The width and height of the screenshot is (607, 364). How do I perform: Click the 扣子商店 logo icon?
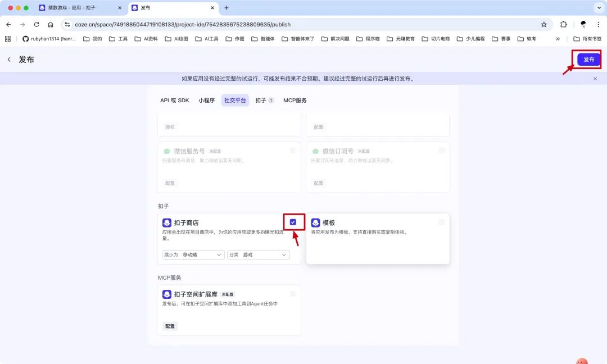tap(167, 223)
